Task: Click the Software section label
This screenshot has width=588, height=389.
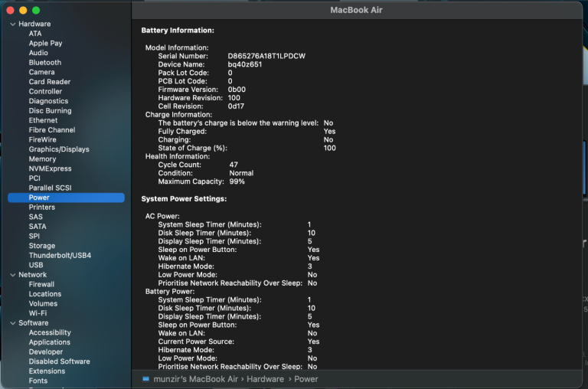Action: tap(34, 323)
